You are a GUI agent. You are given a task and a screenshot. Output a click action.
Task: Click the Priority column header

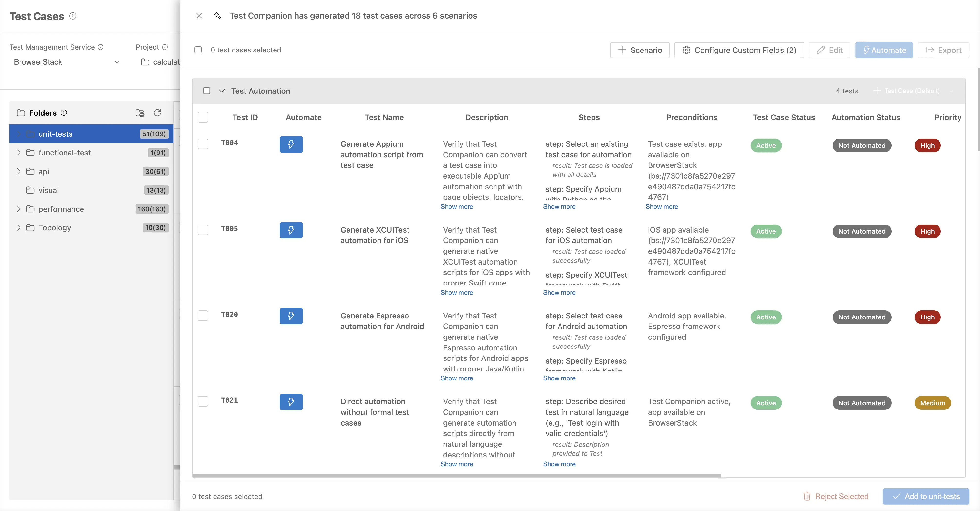(948, 118)
